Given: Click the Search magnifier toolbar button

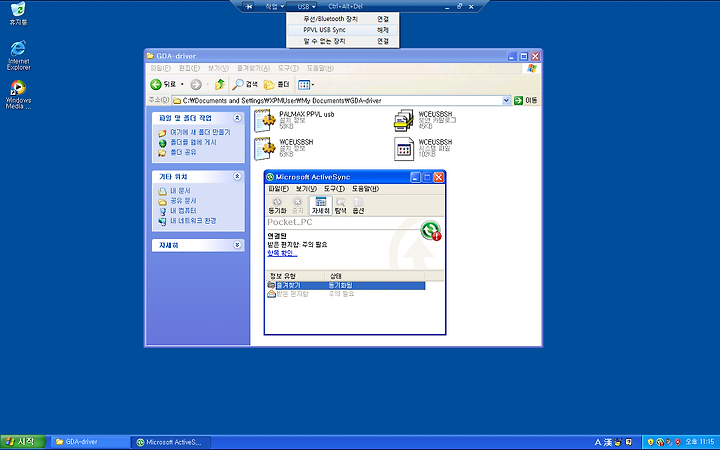Looking at the screenshot, I should 245,84.
